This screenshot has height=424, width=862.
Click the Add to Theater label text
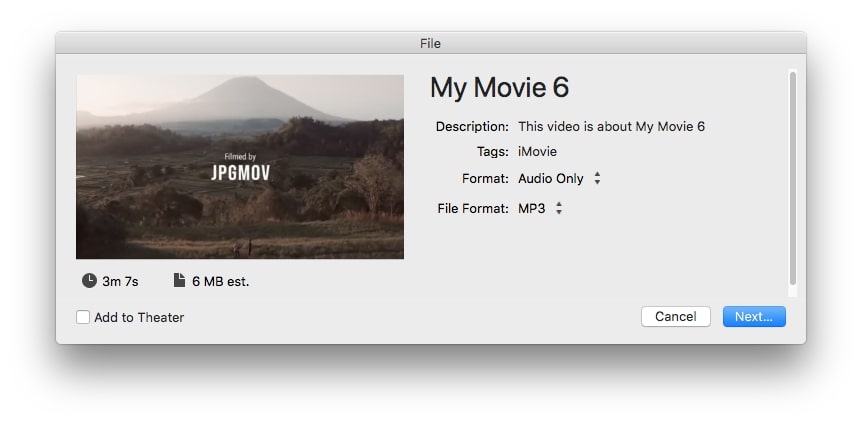[x=139, y=317]
